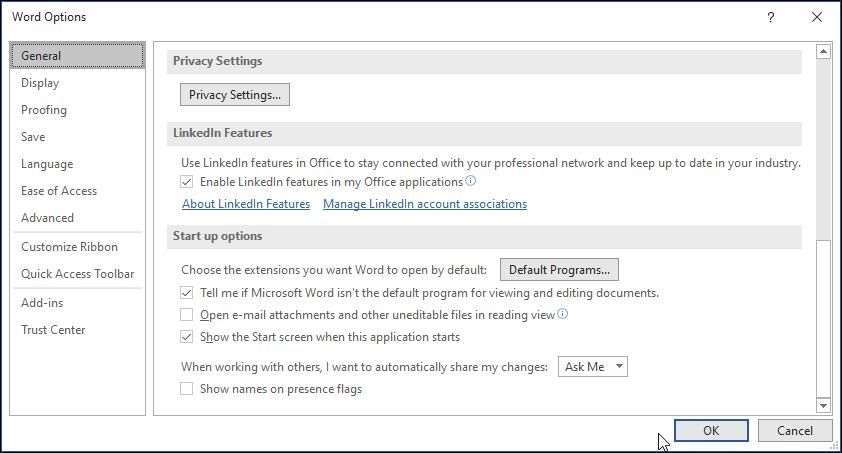842x453 pixels.
Task: Open the Trust Center category
Action: [x=53, y=330]
